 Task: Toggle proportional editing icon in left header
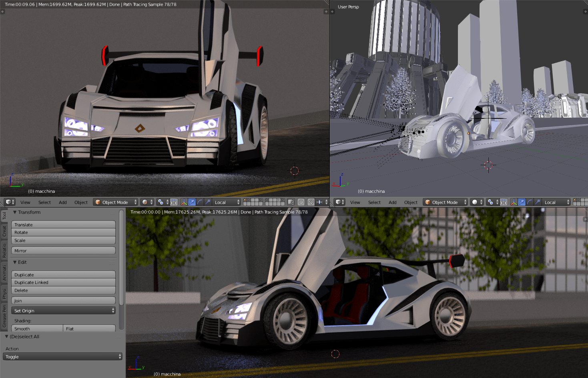click(x=301, y=202)
